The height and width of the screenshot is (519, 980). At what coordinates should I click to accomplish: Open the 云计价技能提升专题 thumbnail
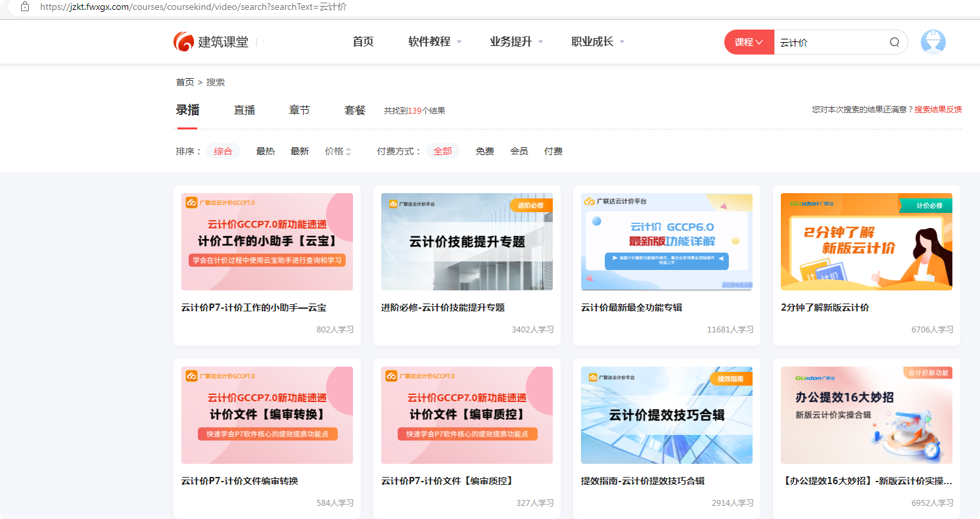[x=467, y=242]
